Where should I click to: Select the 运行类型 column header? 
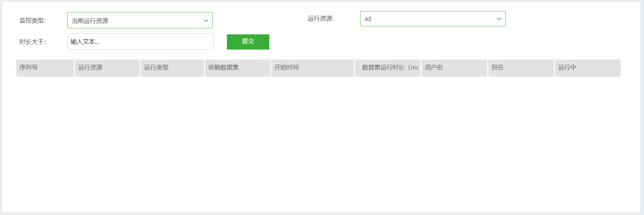coord(172,68)
